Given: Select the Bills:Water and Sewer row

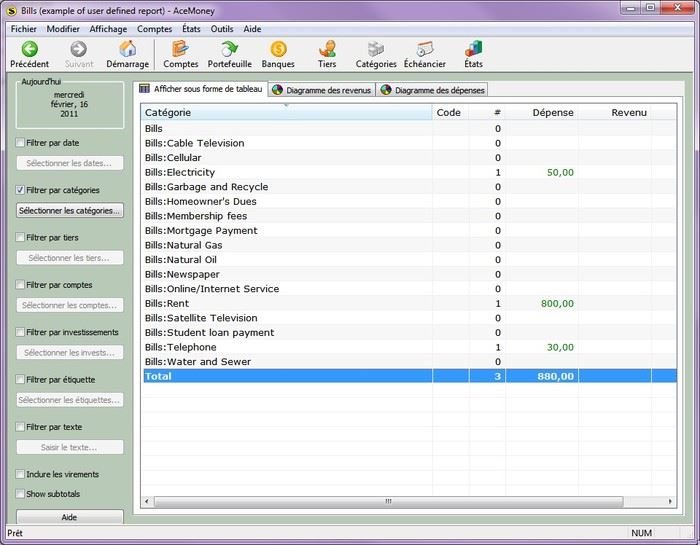Looking at the screenshot, I should click(408, 362).
